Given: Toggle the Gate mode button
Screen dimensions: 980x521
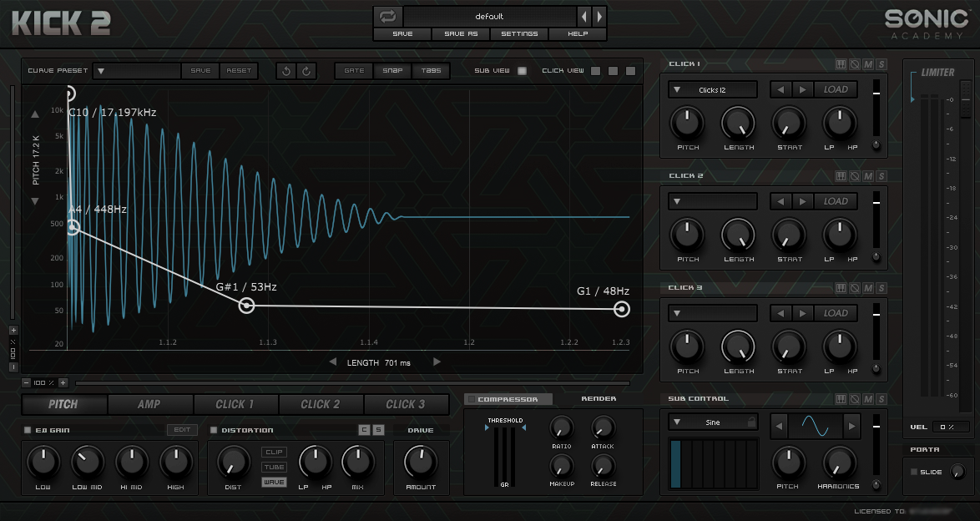Looking at the screenshot, I should coord(354,71).
